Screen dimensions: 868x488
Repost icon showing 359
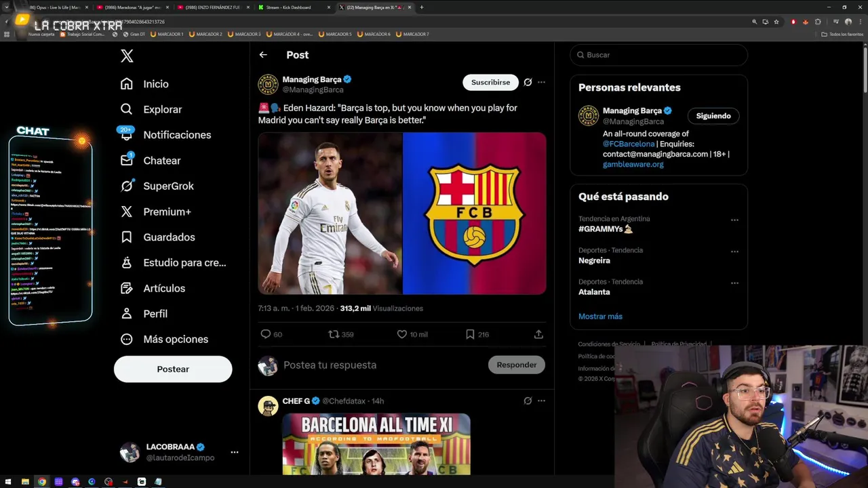click(x=341, y=334)
